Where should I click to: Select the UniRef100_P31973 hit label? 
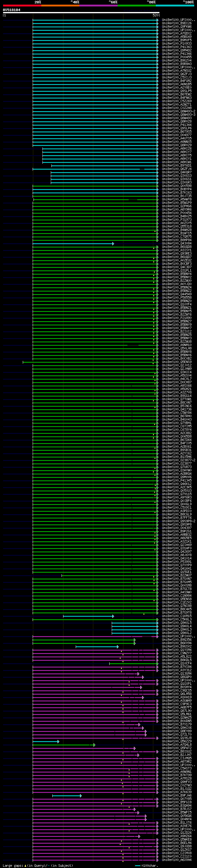point(177,220)
